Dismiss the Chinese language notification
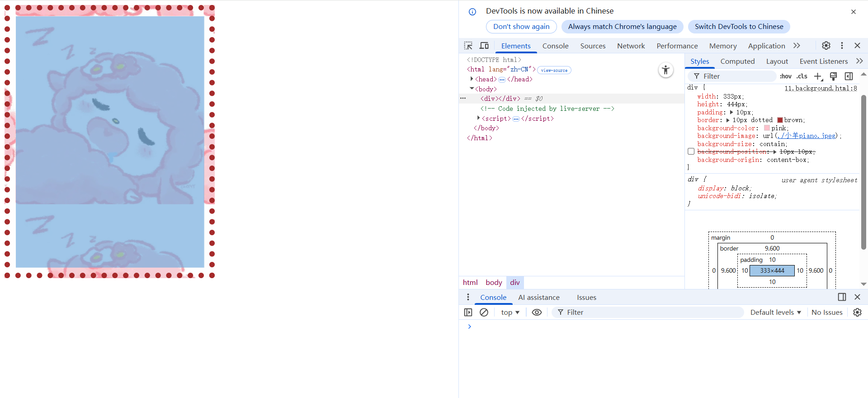Screen dimensions: 868x398 [x=854, y=12]
